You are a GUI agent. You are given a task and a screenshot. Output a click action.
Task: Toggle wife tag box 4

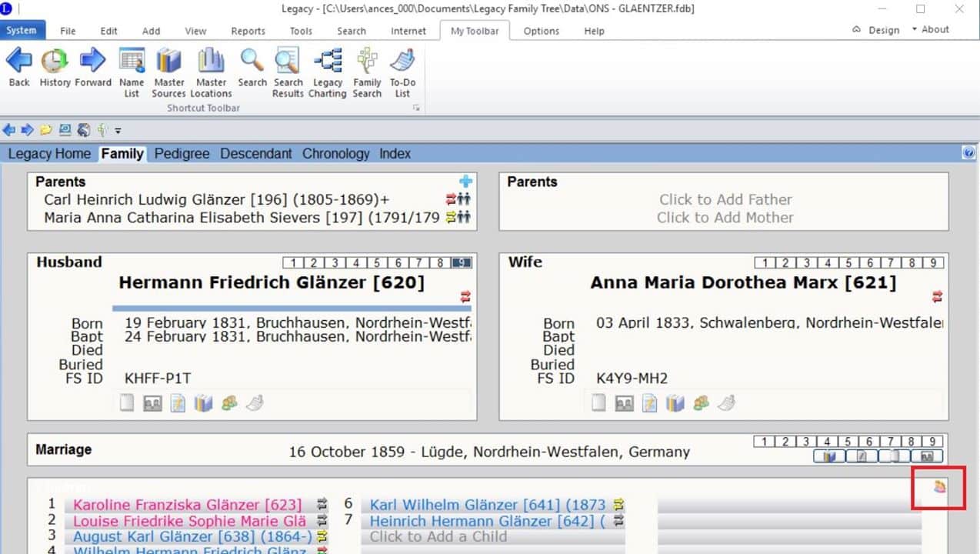pos(828,262)
